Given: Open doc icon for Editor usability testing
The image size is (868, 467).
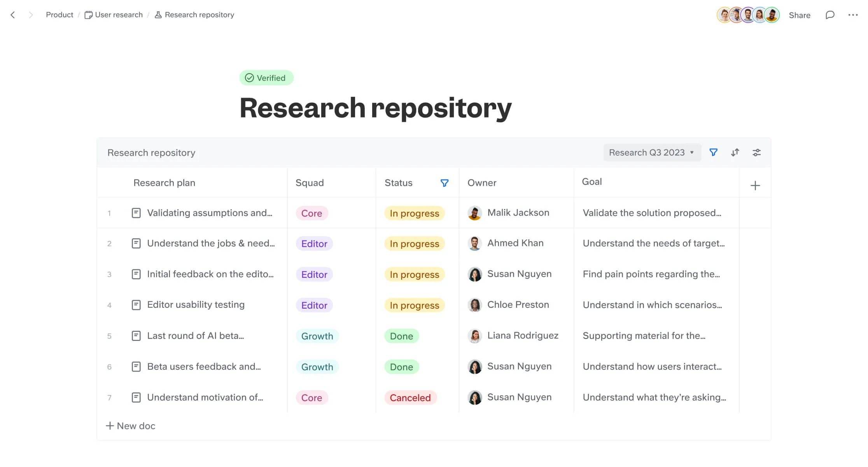Looking at the screenshot, I should [x=136, y=305].
